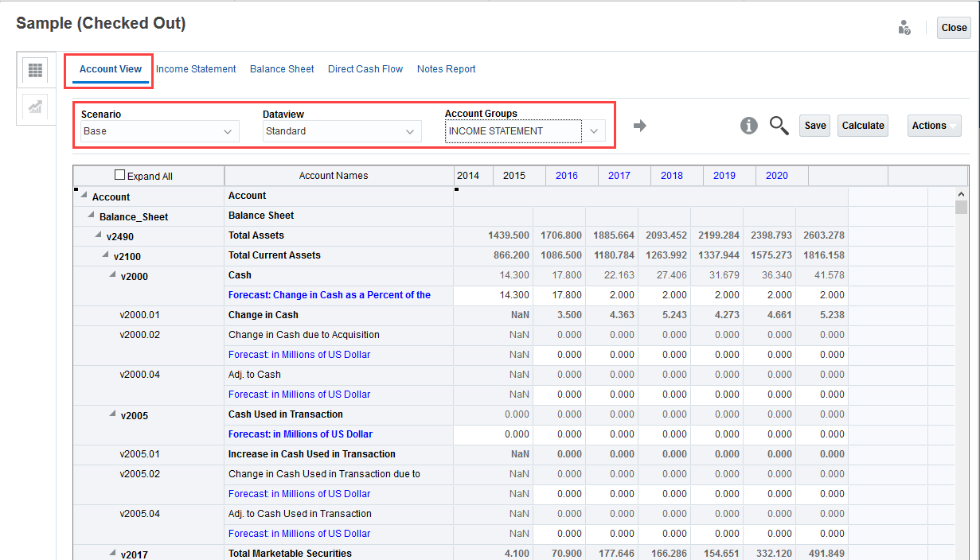Open the Scenario dropdown

[x=229, y=131]
